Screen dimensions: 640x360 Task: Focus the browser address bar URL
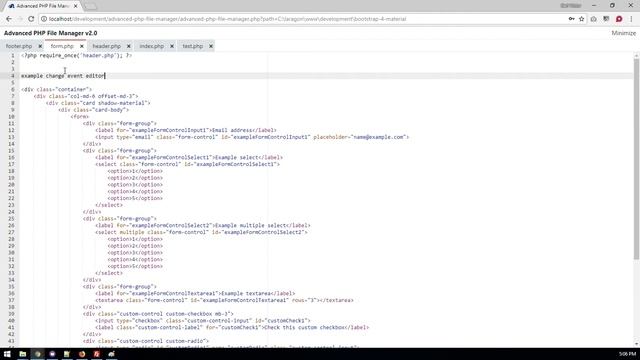[x=227, y=19]
